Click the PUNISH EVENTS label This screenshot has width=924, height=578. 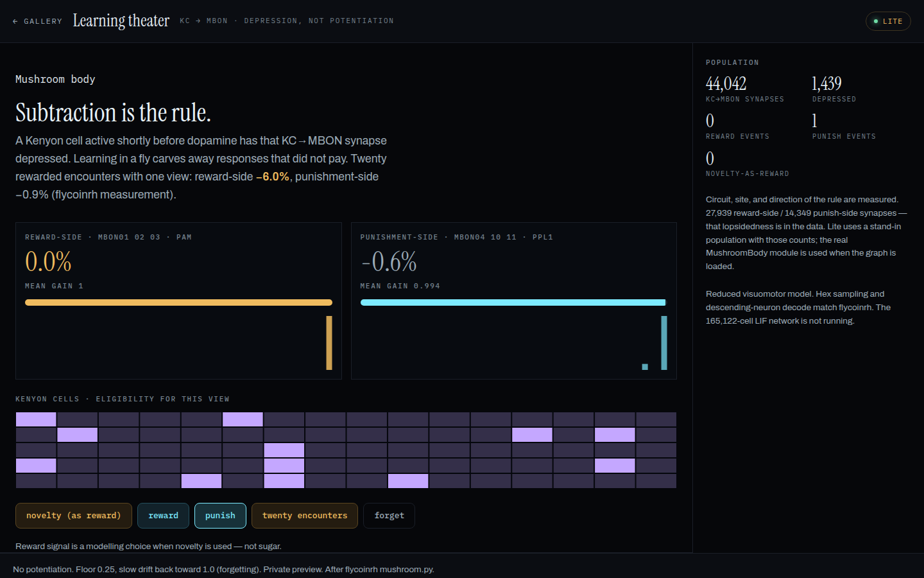[x=844, y=137]
